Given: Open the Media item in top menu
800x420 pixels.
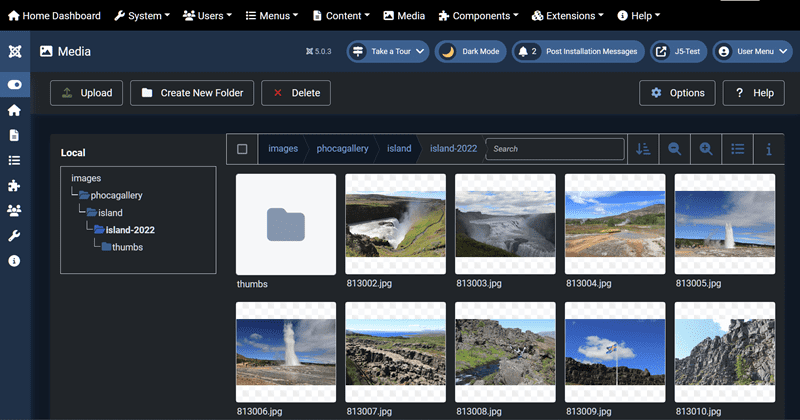Looking at the screenshot, I should 403,16.
